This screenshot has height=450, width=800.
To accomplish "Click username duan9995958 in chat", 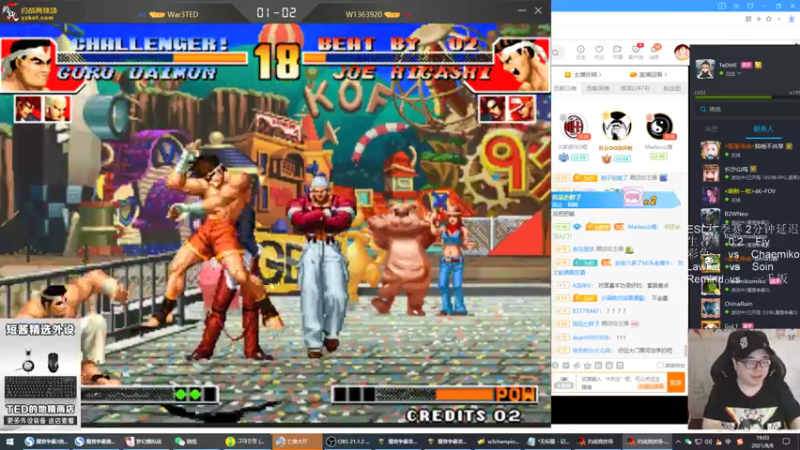I will click(x=591, y=337).
